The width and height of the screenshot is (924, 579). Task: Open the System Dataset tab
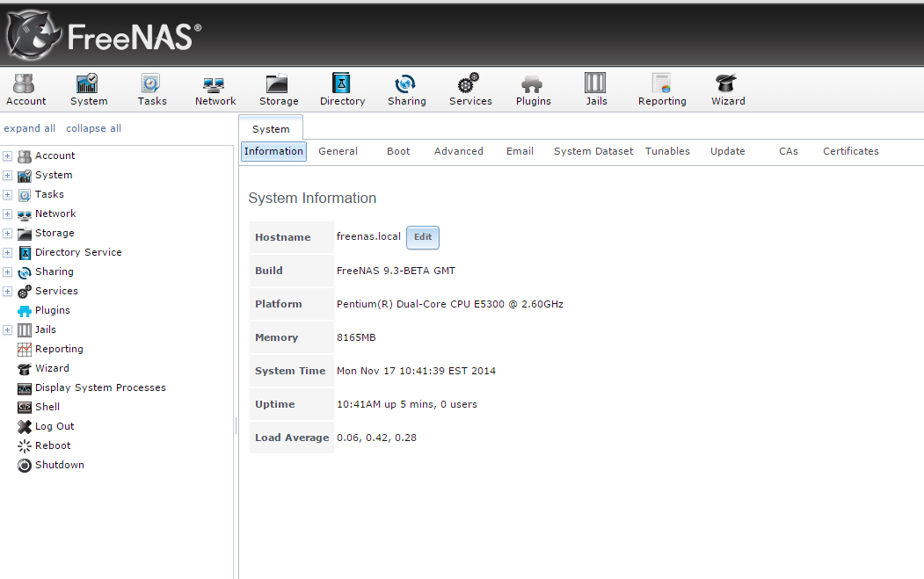[x=593, y=151]
